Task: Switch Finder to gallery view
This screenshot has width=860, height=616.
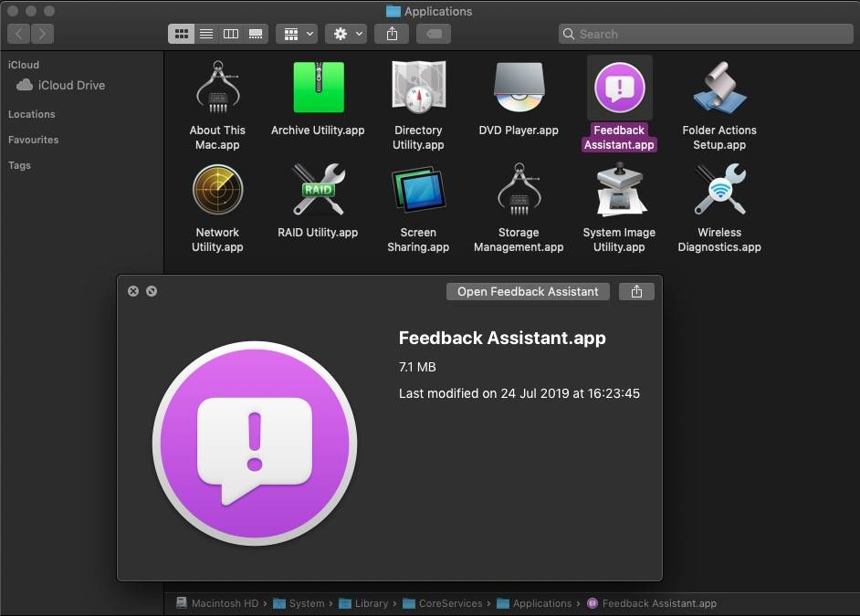Action: [256, 34]
